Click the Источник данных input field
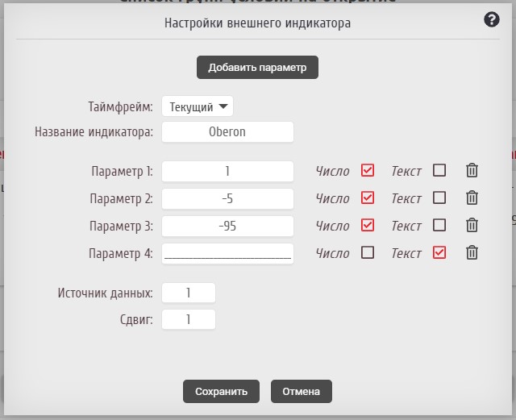This screenshot has height=420, width=516. [189, 293]
